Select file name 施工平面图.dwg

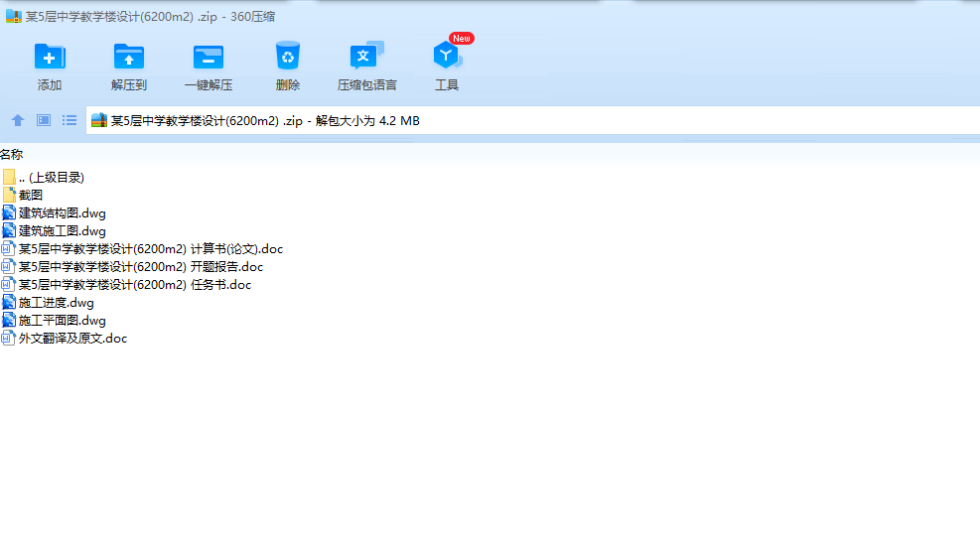point(62,321)
